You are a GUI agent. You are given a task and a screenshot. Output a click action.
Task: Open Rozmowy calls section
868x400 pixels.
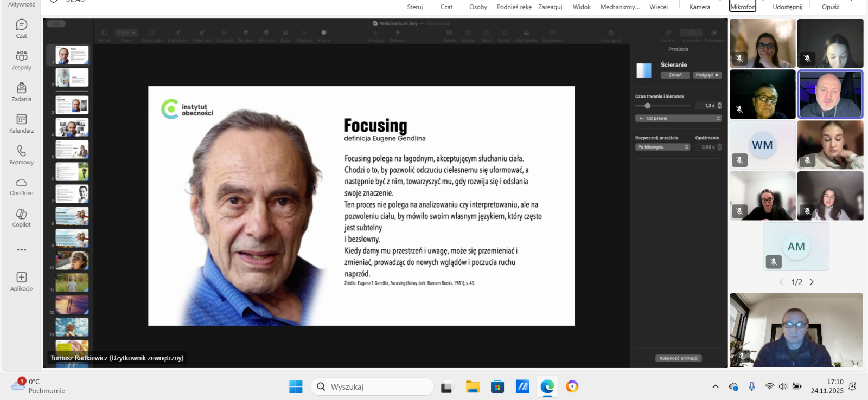[x=21, y=154]
